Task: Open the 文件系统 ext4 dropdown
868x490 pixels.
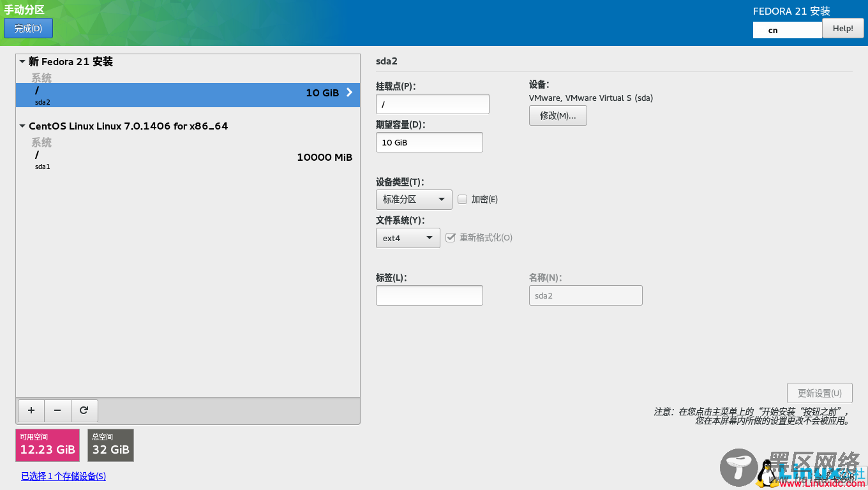Action: (x=408, y=238)
